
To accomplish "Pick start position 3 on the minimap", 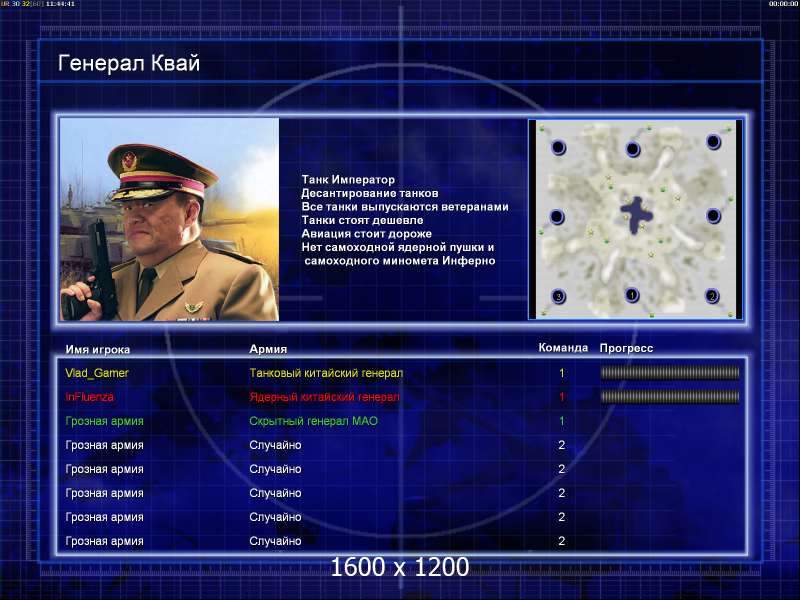I will point(558,296).
